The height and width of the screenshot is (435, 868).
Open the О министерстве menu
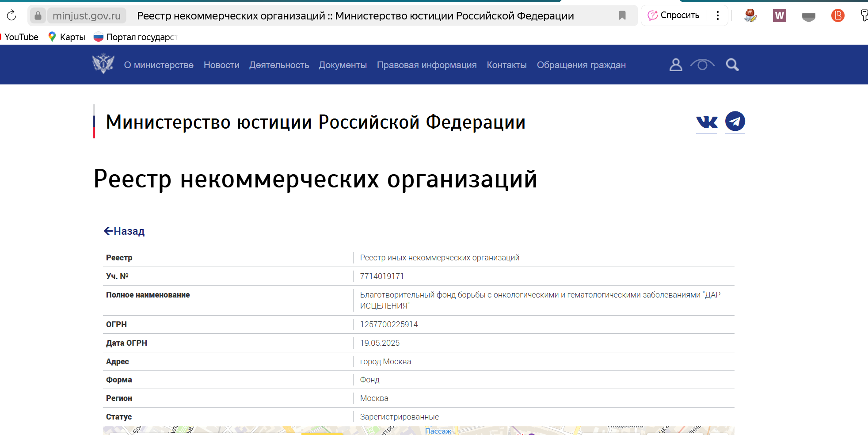coord(159,65)
